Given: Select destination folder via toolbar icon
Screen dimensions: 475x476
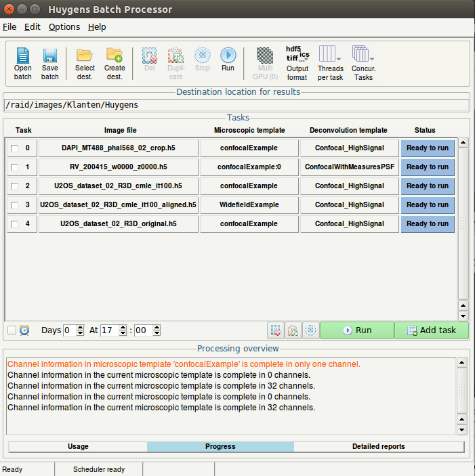Looking at the screenshot, I should coord(85,63).
